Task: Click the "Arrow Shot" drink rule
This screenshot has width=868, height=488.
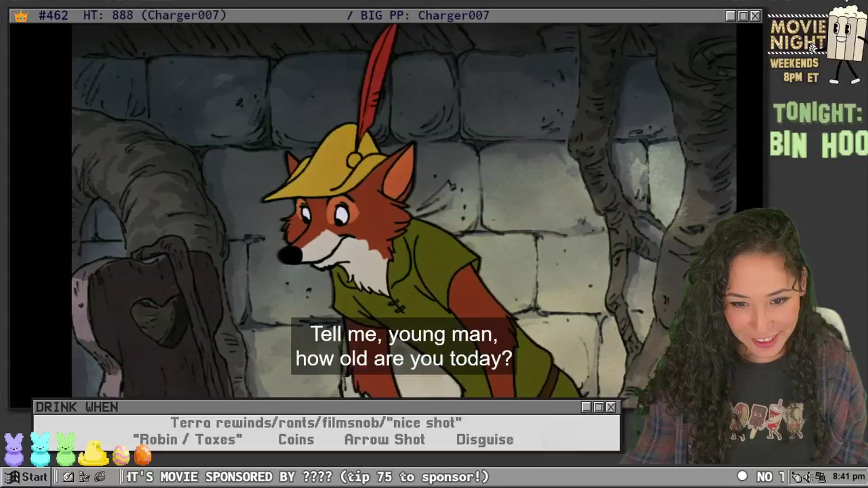Action: (385, 439)
